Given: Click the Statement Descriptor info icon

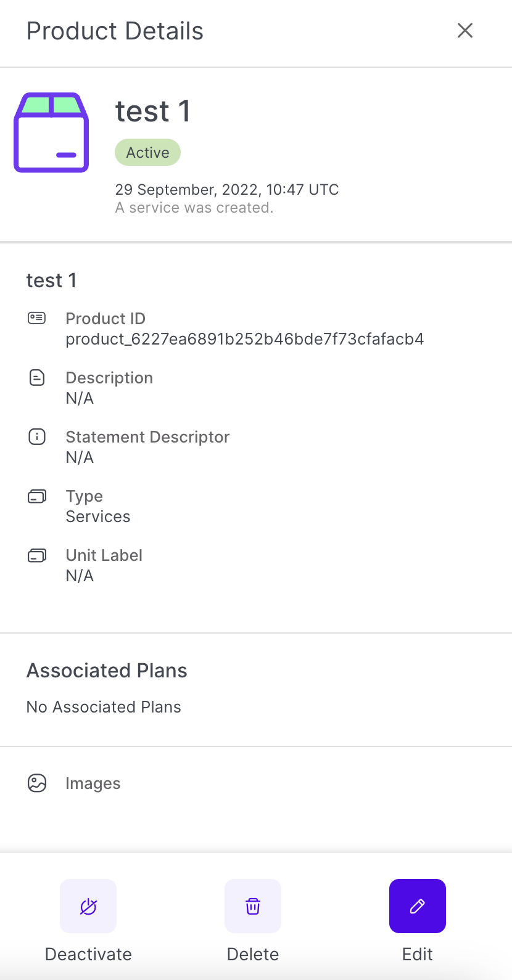Looking at the screenshot, I should coord(37,437).
